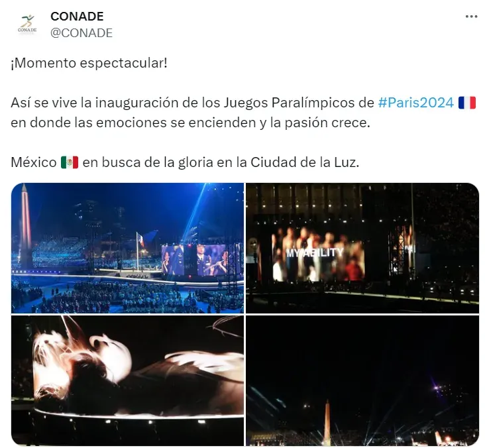Click the MY ABILITY text on the screen
Image resolution: width=485 pixels, height=448 pixels.
point(315,252)
